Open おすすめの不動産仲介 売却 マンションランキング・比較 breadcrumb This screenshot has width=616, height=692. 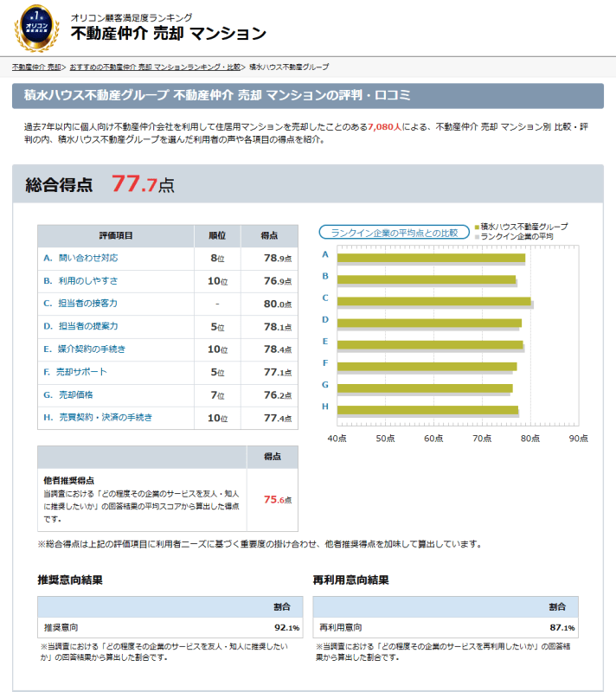pyautogui.click(x=155, y=67)
